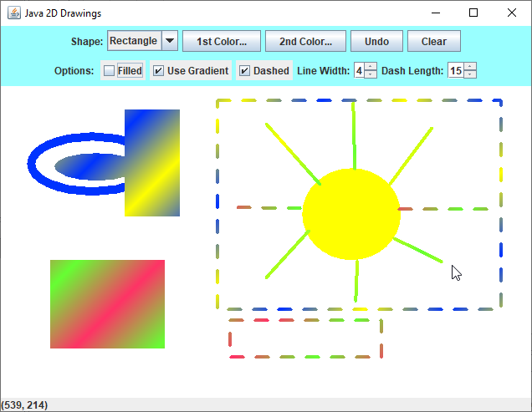The width and height of the screenshot is (532, 412).
Task: Click the Line Width: label
Action: (324, 70)
